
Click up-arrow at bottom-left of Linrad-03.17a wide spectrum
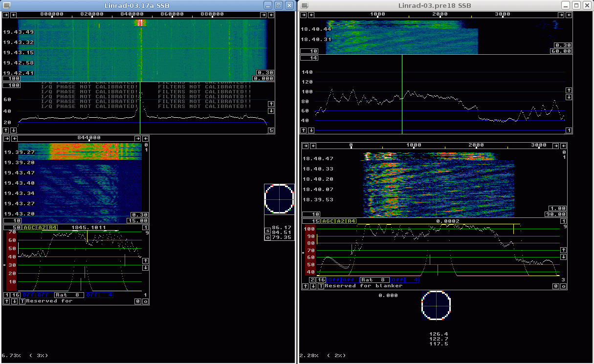click(x=5, y=130)
